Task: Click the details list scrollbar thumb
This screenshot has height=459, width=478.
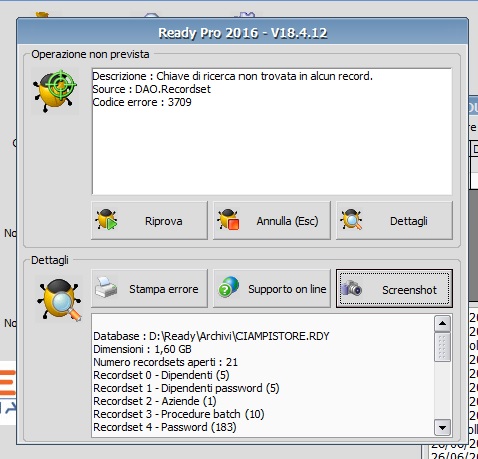Action: point(442,347)
